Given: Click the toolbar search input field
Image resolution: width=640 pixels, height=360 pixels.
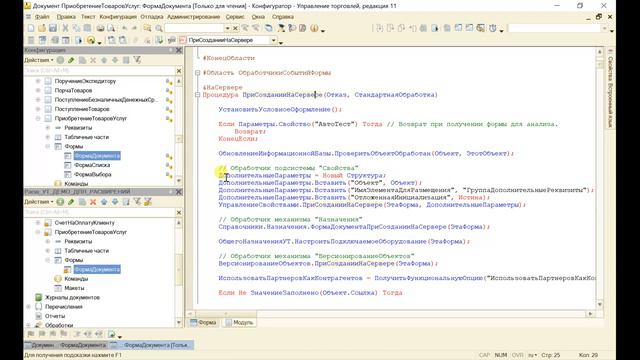Looking at the screenshot, I should (194, 28).
